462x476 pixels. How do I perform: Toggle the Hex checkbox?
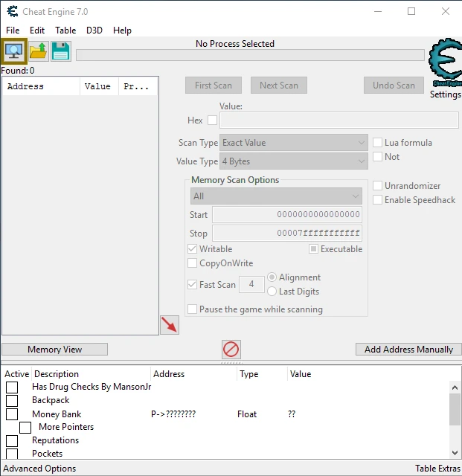[x=212, y=120]
